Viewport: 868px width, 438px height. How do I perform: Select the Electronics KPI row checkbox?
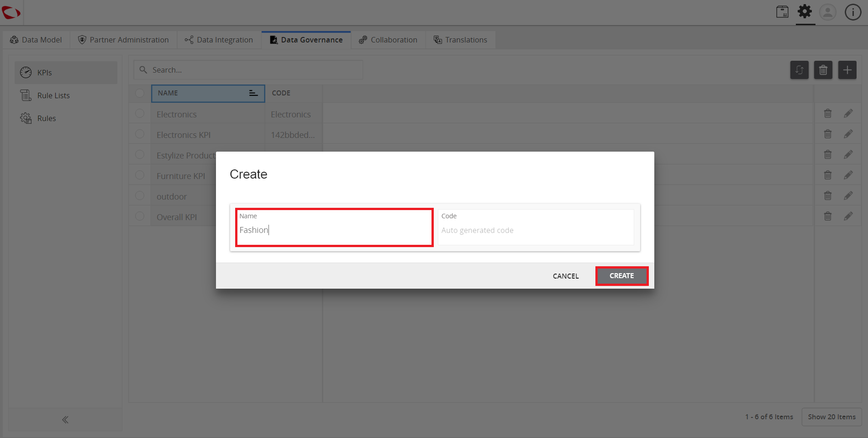click(x=140, y=134)
